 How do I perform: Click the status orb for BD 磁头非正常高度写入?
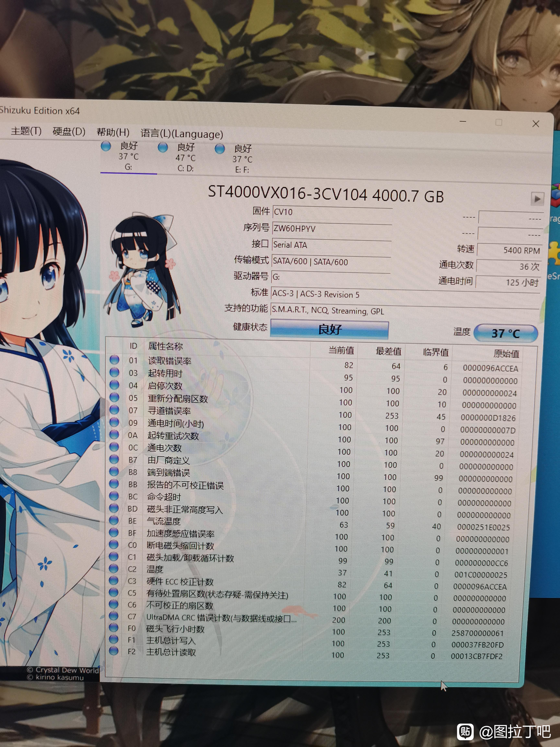[114, 508]
